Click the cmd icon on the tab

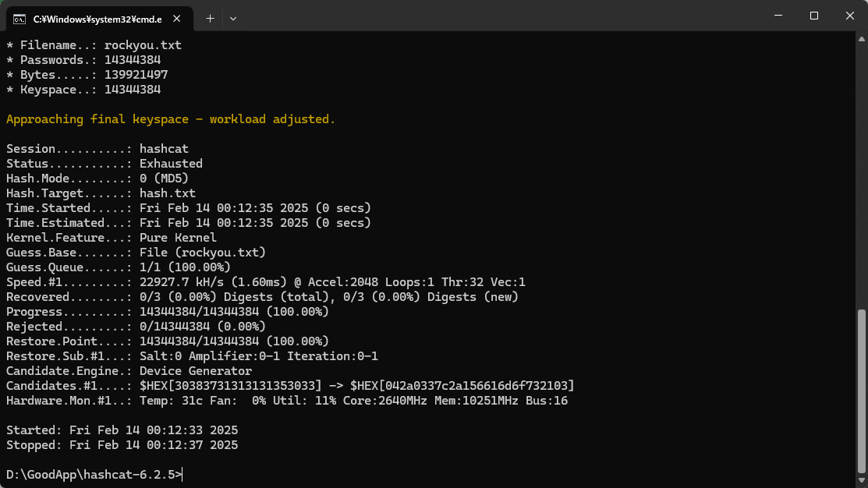(20, 17)
